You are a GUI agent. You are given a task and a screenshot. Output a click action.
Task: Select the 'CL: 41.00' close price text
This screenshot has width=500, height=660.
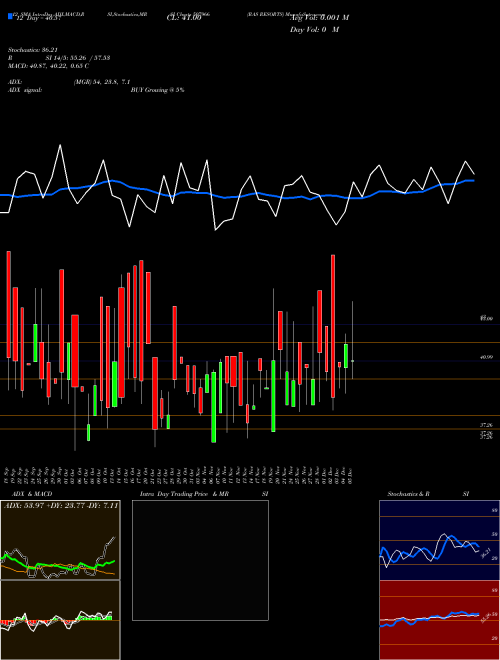coord(184,18)
